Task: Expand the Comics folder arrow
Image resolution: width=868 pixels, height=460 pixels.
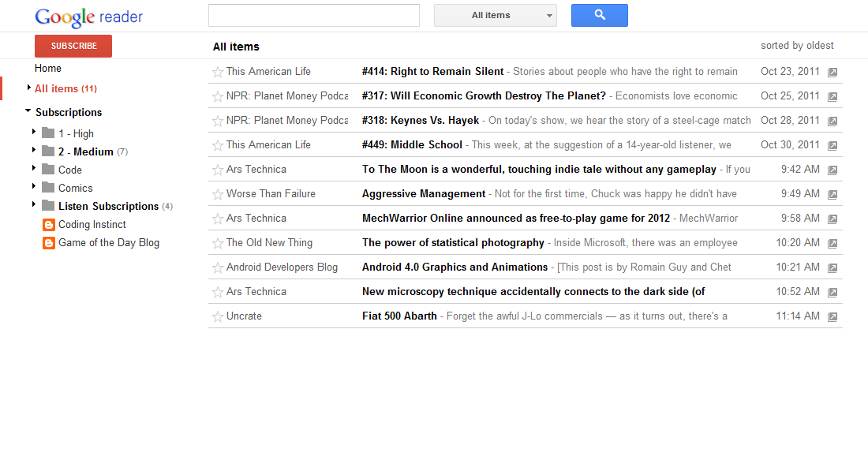Action: pos(34,186)
